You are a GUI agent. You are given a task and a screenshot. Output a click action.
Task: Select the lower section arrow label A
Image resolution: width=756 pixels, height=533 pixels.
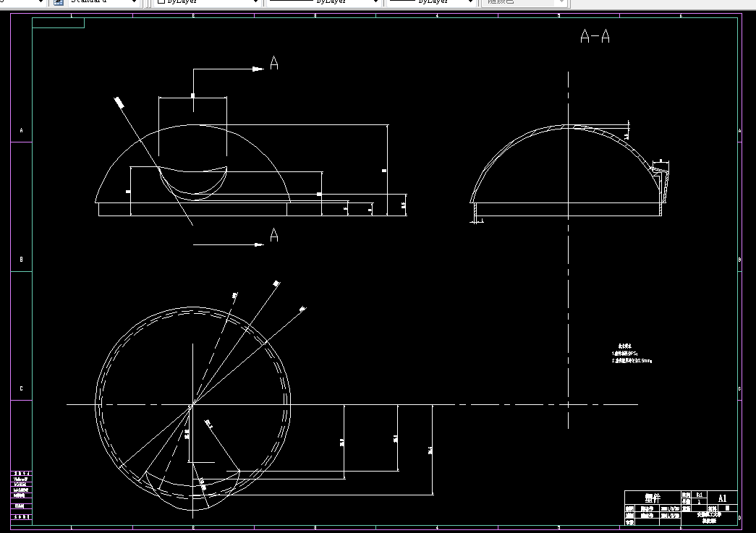click(274, 235)
